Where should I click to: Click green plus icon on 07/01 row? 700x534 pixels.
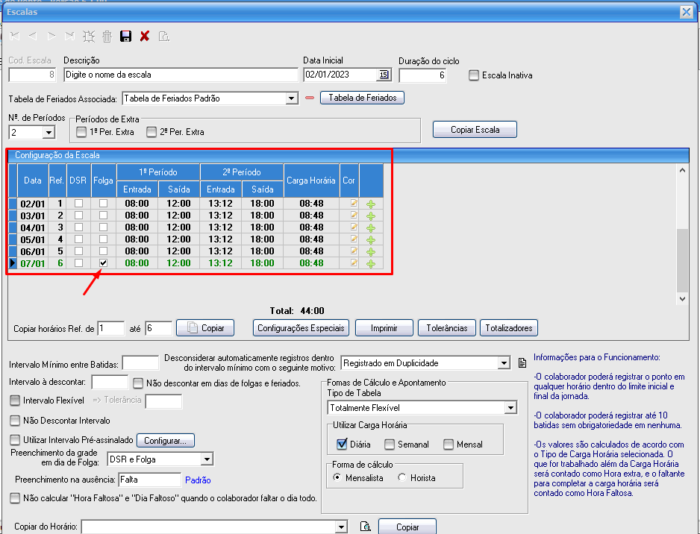(x=370, y=263)
